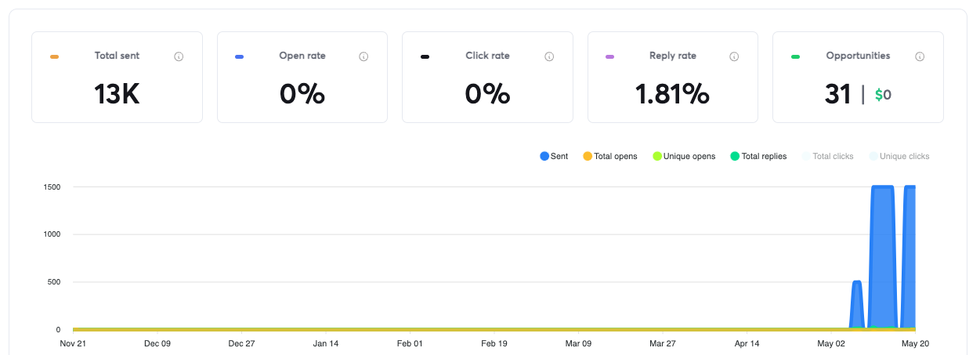Click the 13K total sent value
Viewport: 980px width, 355px height.
[117, 95]
